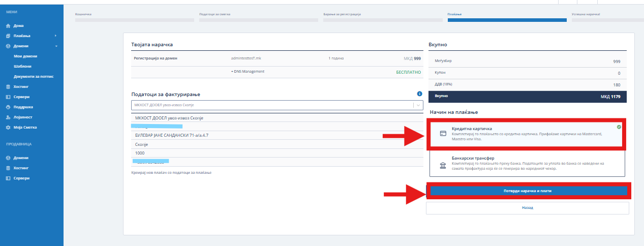Click the Кошничка progress step bar
Screen dimensions: 644x246
134,20
